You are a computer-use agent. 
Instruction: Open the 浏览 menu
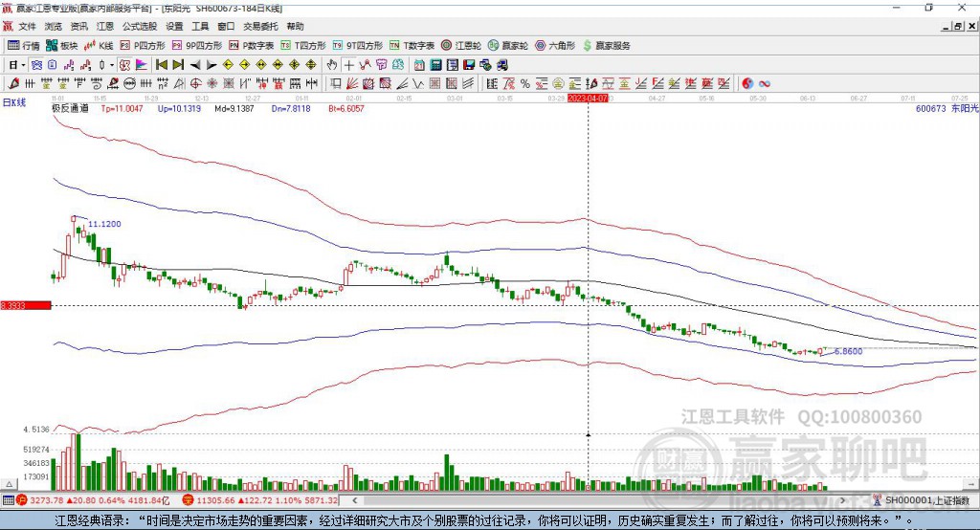54,26
